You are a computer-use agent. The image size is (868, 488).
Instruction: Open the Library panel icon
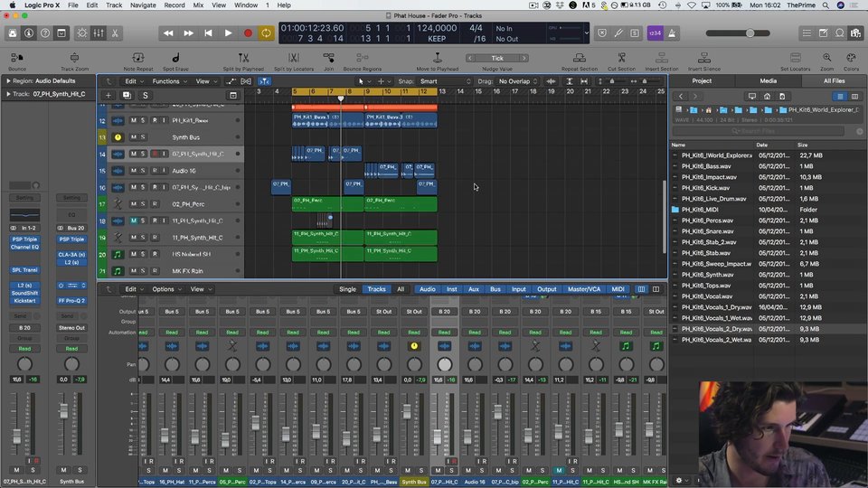pos(12,33)
